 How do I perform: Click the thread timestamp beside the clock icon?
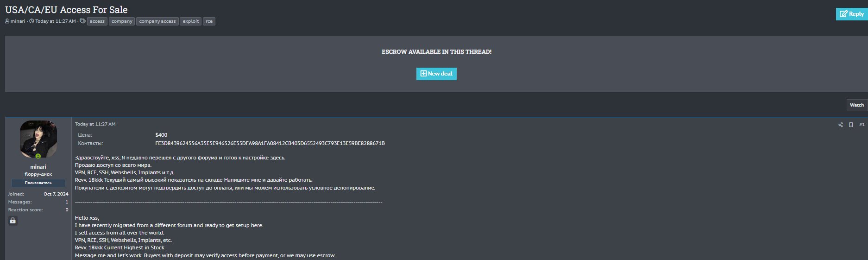[55, 21]
